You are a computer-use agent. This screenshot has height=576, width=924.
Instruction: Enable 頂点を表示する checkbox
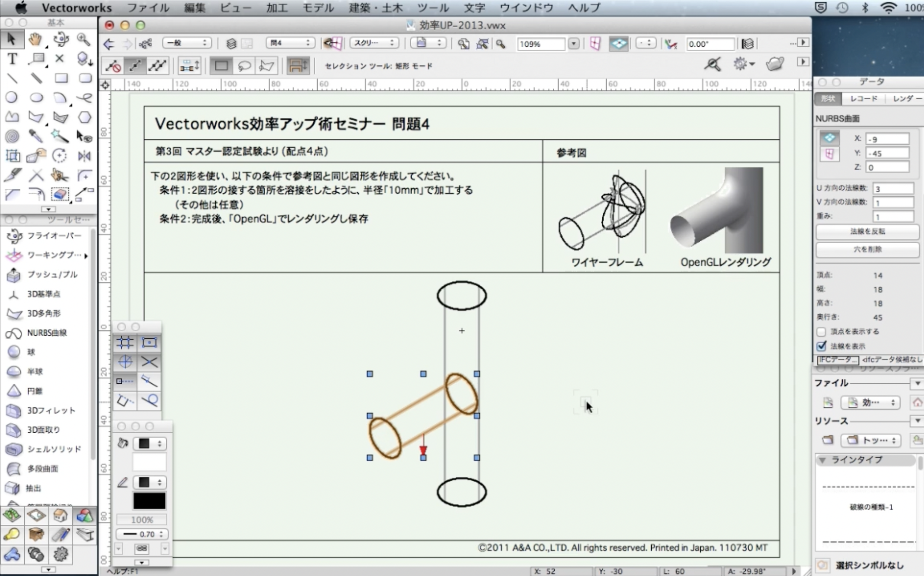(x=821, y=331)
